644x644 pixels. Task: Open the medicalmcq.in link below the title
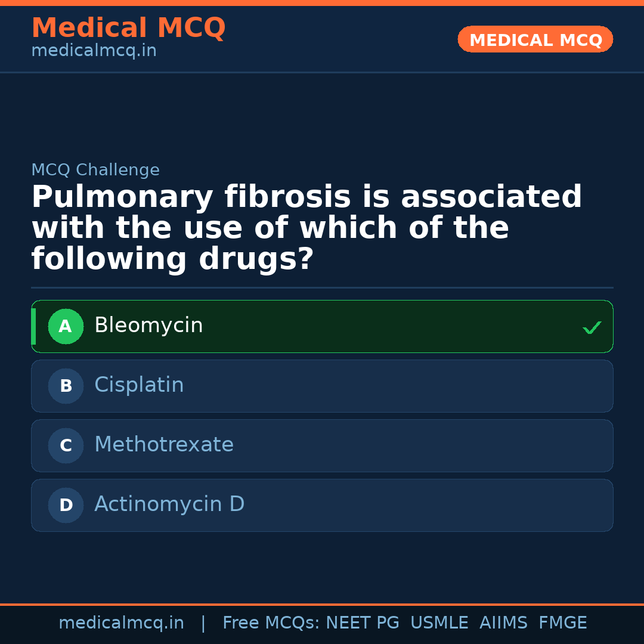[94, 51]
